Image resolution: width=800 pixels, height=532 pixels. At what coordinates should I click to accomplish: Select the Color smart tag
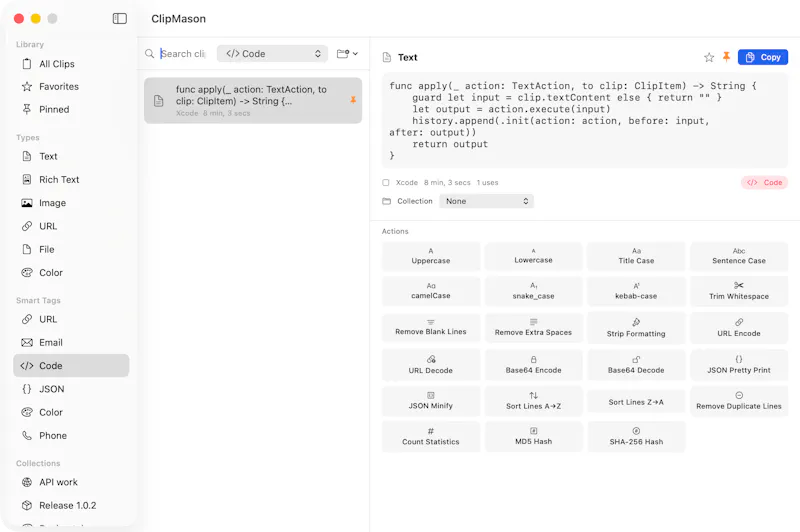[x=71, y=412]
